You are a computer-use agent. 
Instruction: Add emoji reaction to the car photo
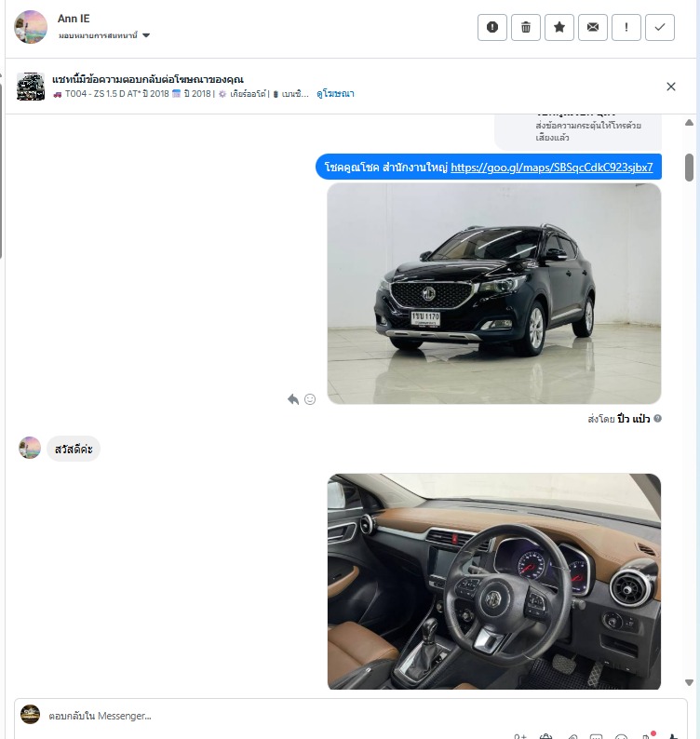coord(310,399)
